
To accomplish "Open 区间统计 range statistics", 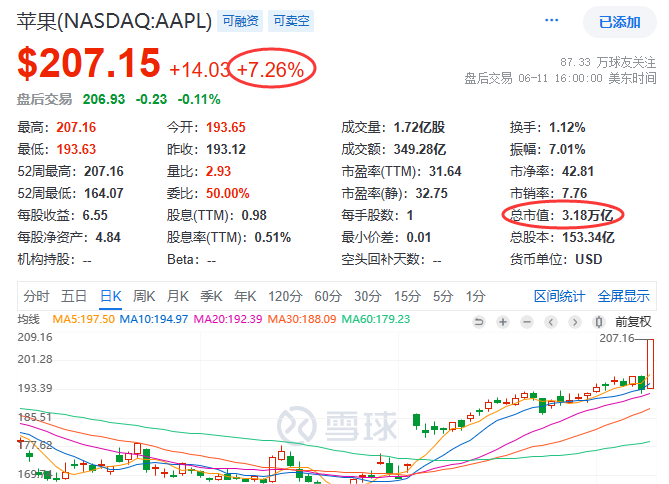I will (x=559, y=296).
